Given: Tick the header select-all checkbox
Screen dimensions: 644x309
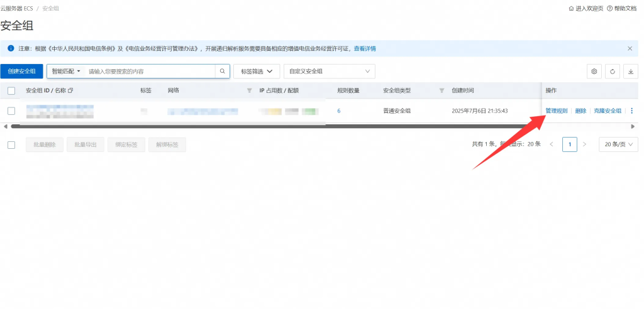Looking at the screenshot, I should tap(11, 91).
